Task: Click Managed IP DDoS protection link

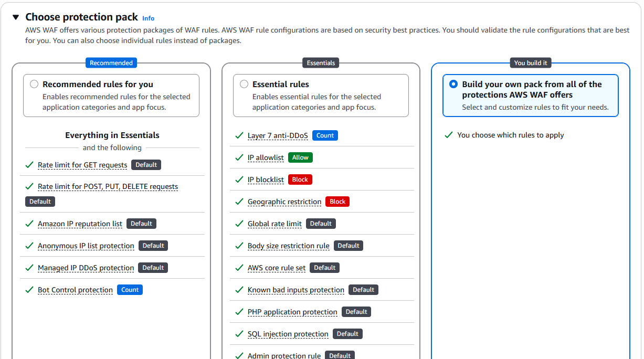Action: pos(86,268)
